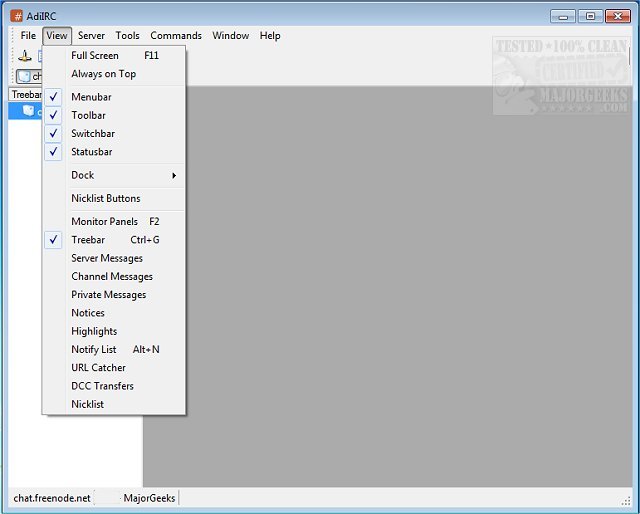Select Notices in View menu

114,313
